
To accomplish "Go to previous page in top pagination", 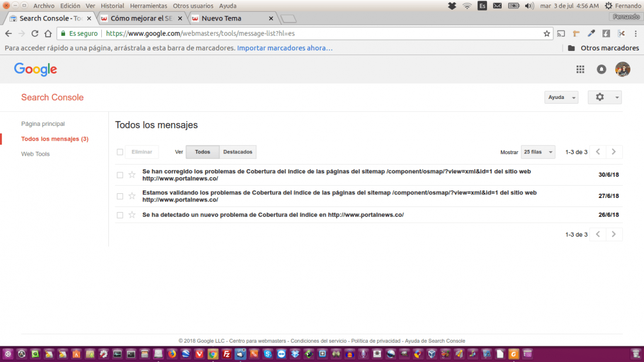I will coord(598,152).
